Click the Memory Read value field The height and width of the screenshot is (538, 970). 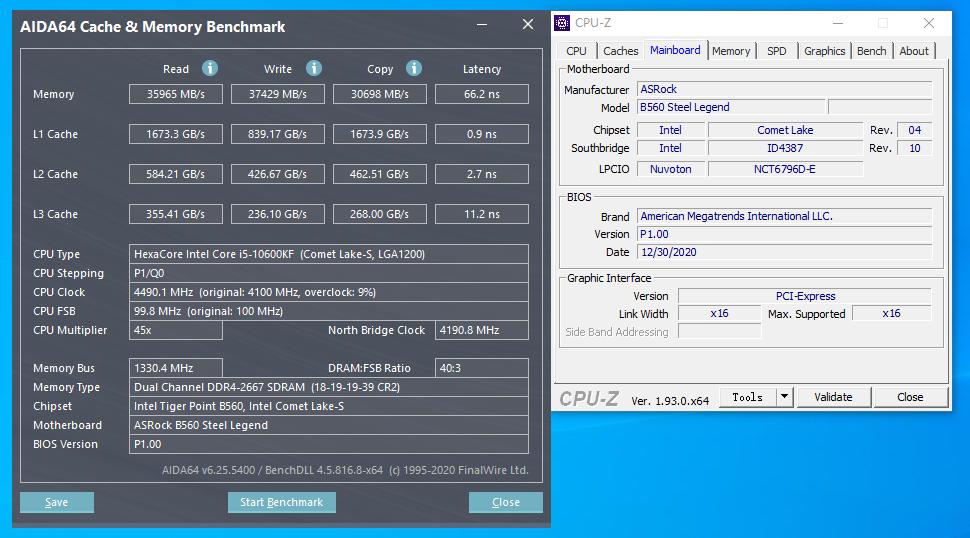coord(176,94)
